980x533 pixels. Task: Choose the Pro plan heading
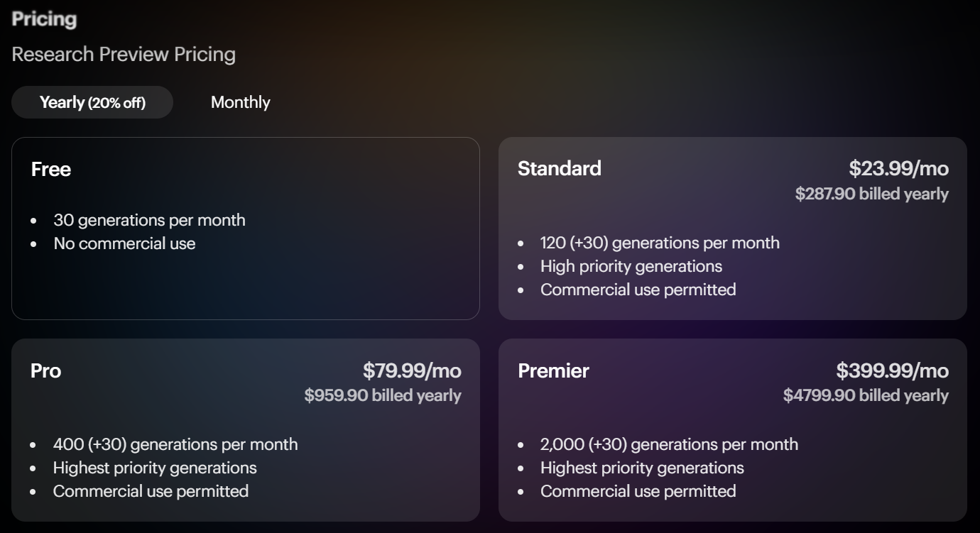tap(45, 370)
